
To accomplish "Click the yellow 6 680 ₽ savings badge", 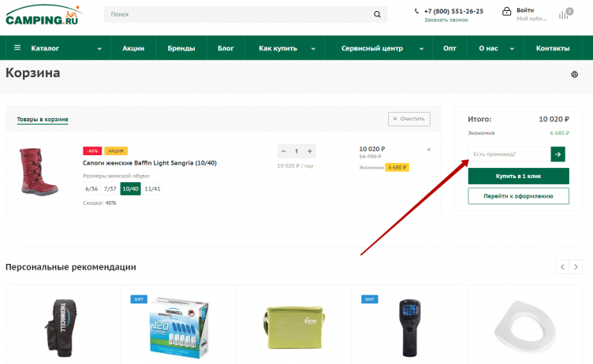I will coord(397,168).
